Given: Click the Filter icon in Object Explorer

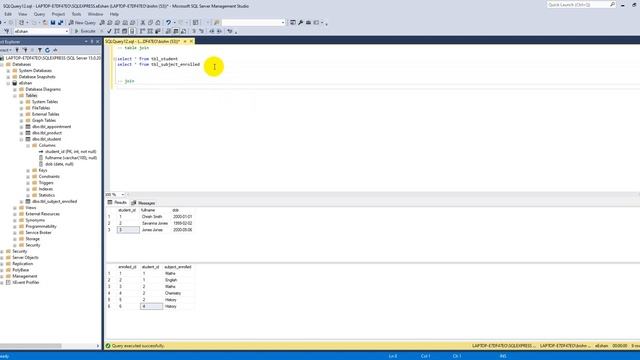Looking at the screenshot, I should click(40, 50).
